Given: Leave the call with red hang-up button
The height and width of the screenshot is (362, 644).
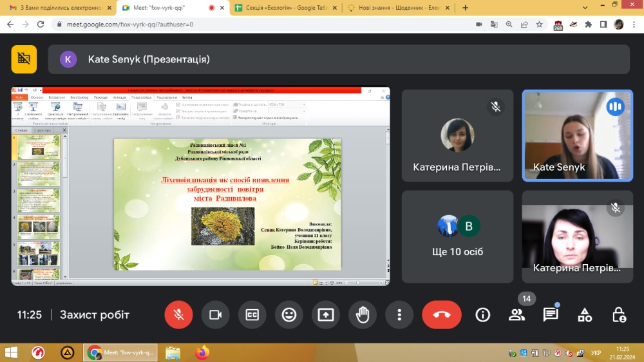Looking at the screenshot, I should coord(441,315).
